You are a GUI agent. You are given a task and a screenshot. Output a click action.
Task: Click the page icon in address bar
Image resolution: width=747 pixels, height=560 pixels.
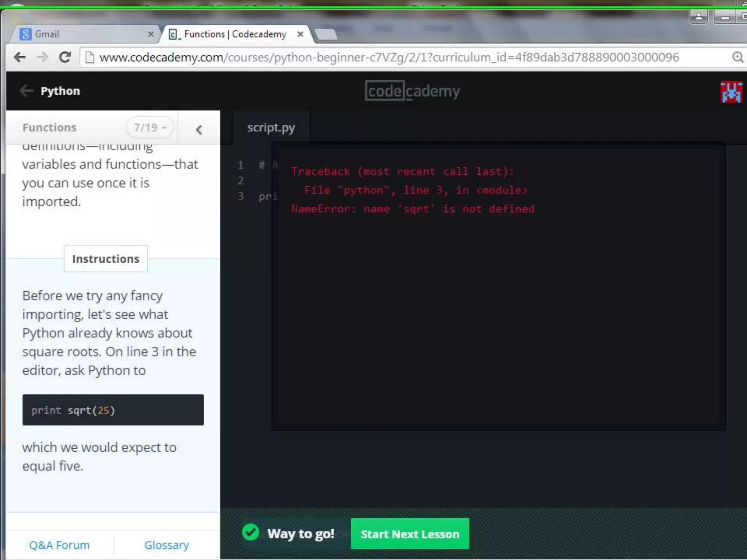89,57
